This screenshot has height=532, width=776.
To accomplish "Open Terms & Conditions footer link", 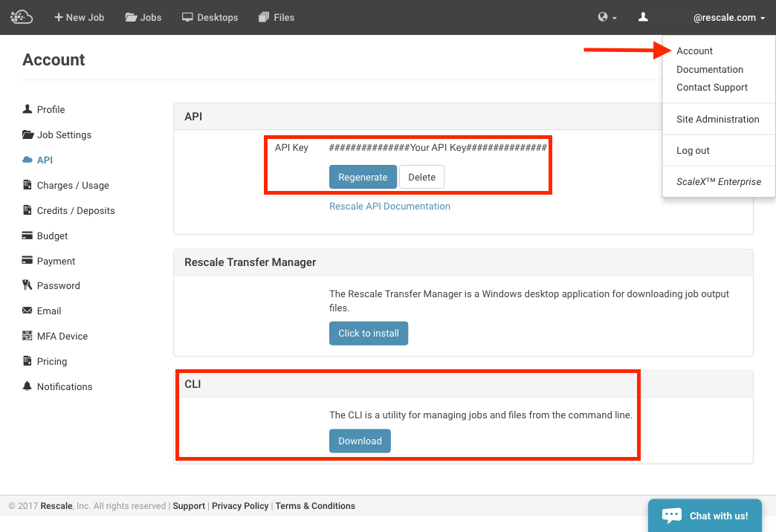I will pos(315,506).
